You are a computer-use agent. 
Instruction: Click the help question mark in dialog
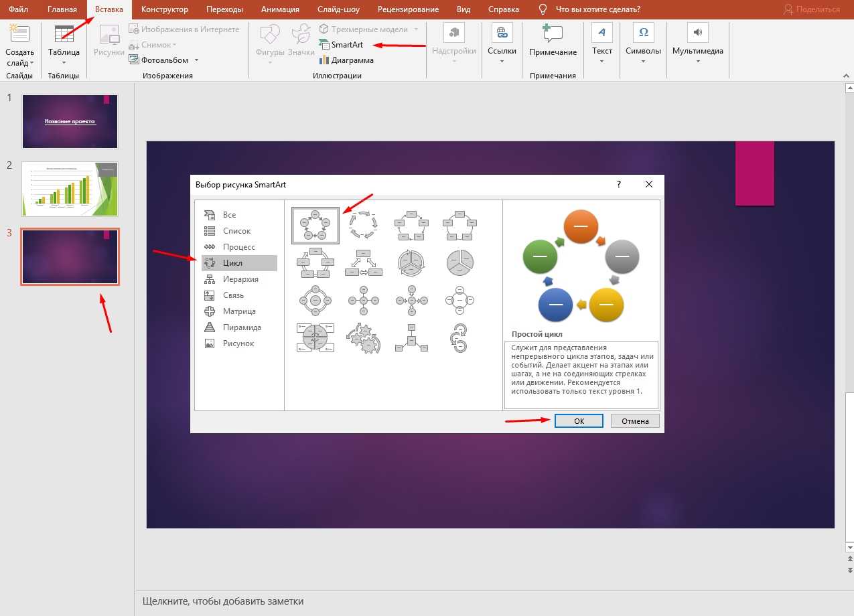tap(618, 184)
